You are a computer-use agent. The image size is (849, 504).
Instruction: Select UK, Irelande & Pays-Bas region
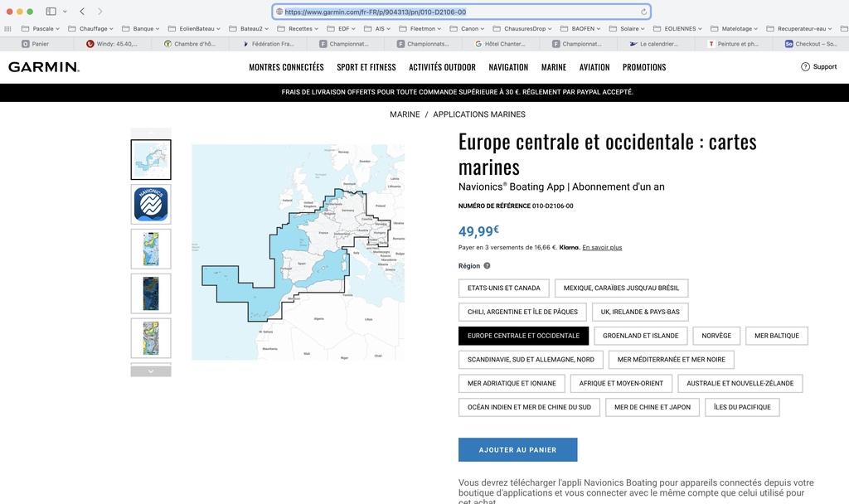pyautogui.click(x=640, y=312)
